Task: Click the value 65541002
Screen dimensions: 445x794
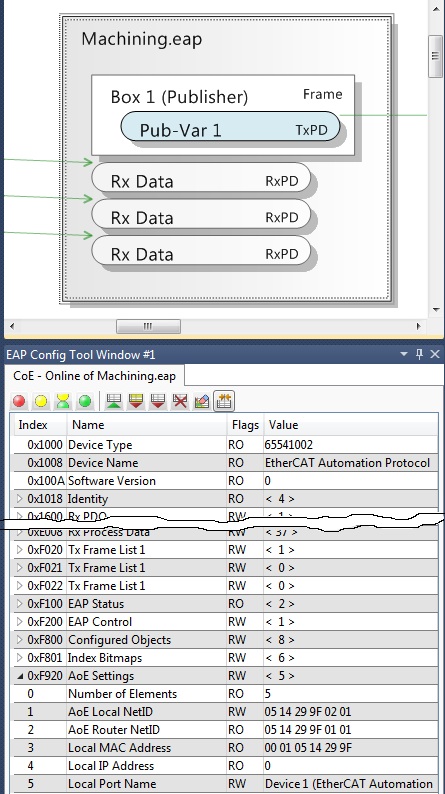Action: pyautogui.click(x=289, y=445)
